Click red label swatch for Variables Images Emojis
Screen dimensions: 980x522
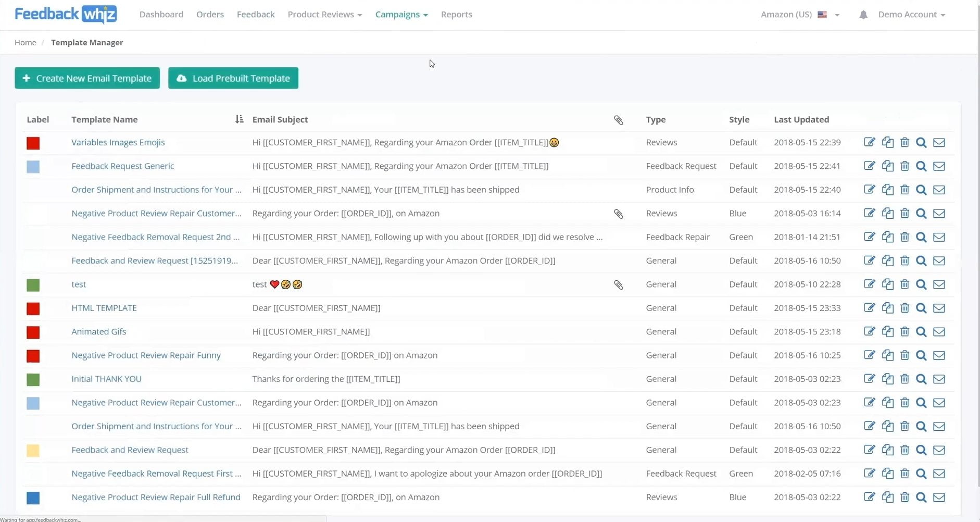33,143
